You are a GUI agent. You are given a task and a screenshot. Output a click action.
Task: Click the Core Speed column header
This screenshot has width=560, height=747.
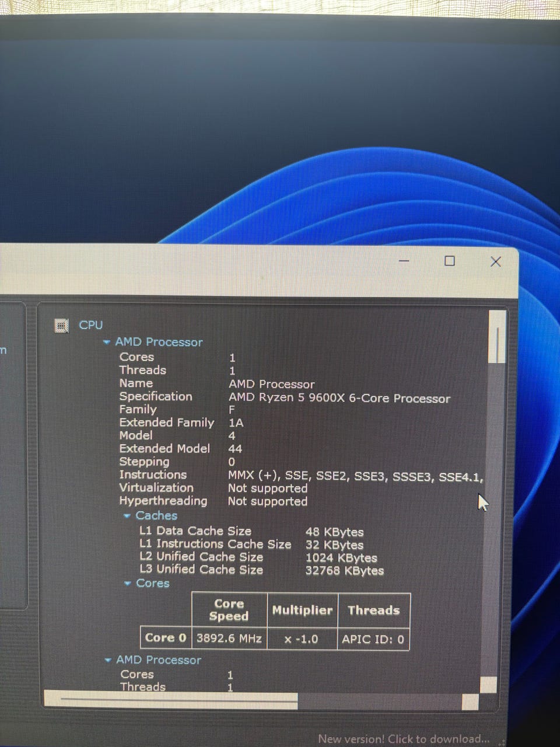(x=229, y=609)
